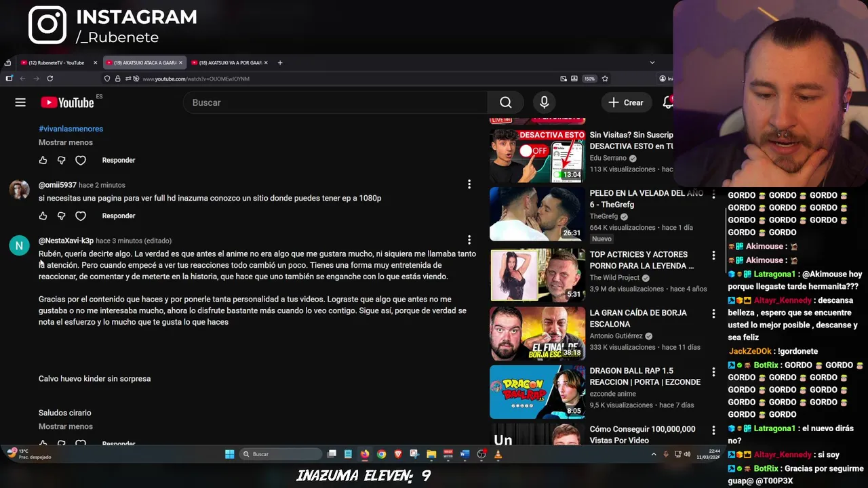
Task: Open menu for PELEO EN LA VELADA video
Action: 713,195
